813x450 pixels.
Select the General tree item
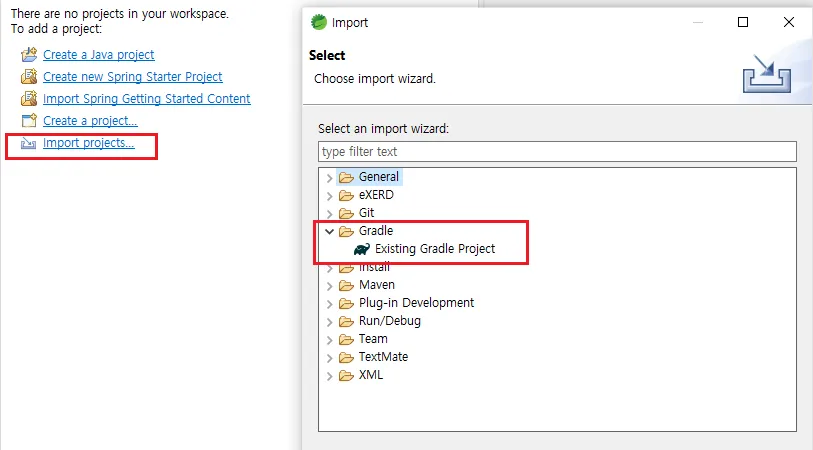click(x=379, y=177)
